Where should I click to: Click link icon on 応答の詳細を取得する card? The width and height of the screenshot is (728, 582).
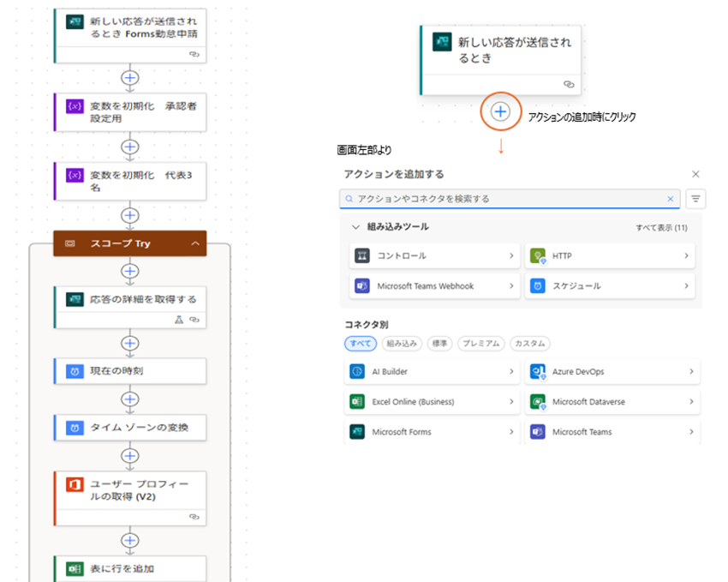tap(194, 320)
